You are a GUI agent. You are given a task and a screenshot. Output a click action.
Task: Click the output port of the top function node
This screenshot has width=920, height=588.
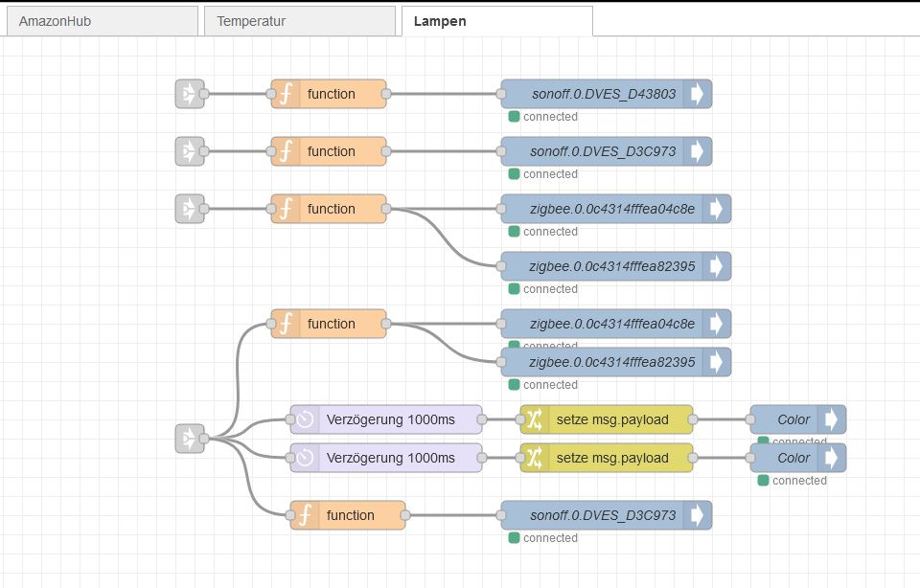point(385,93)
